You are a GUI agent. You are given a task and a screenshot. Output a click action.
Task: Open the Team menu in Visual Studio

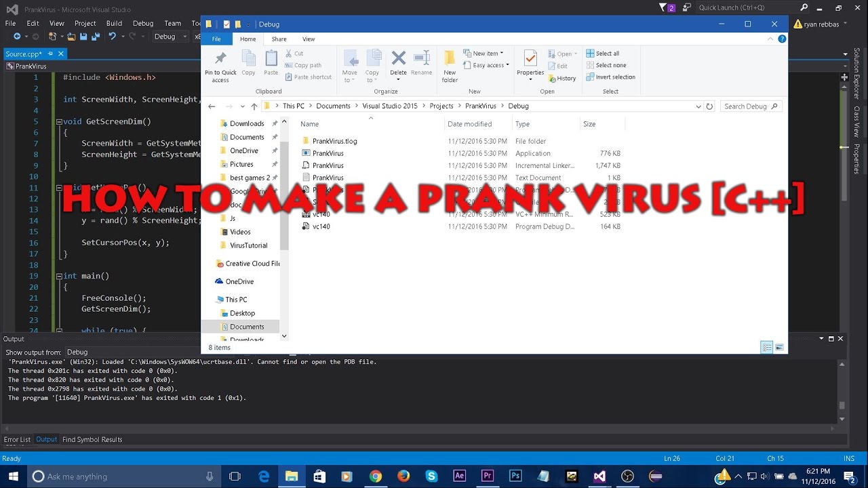(173, 23)
